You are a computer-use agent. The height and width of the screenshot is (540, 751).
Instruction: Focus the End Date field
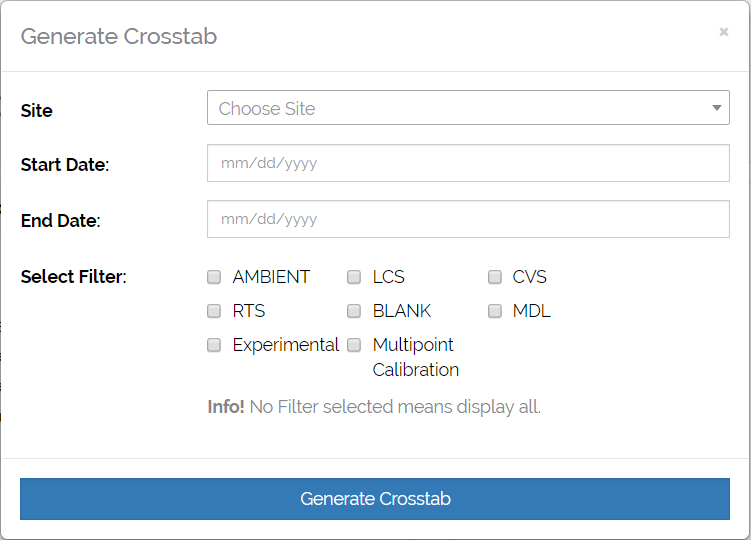[x=467, y=219]
